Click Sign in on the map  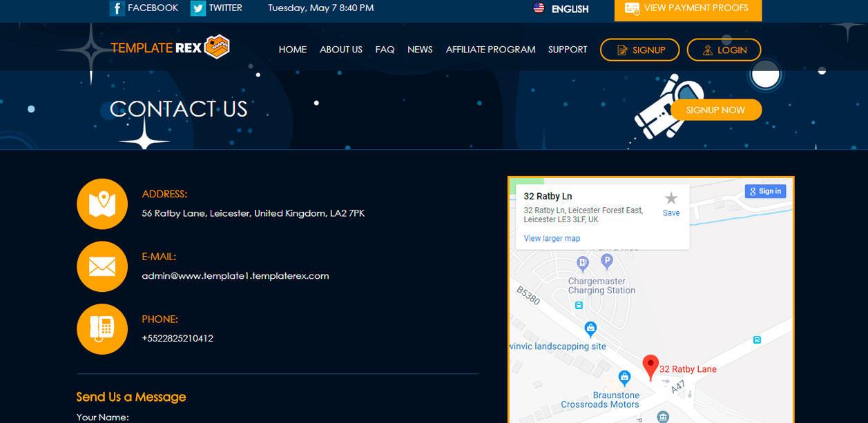[x=765, y=191]
